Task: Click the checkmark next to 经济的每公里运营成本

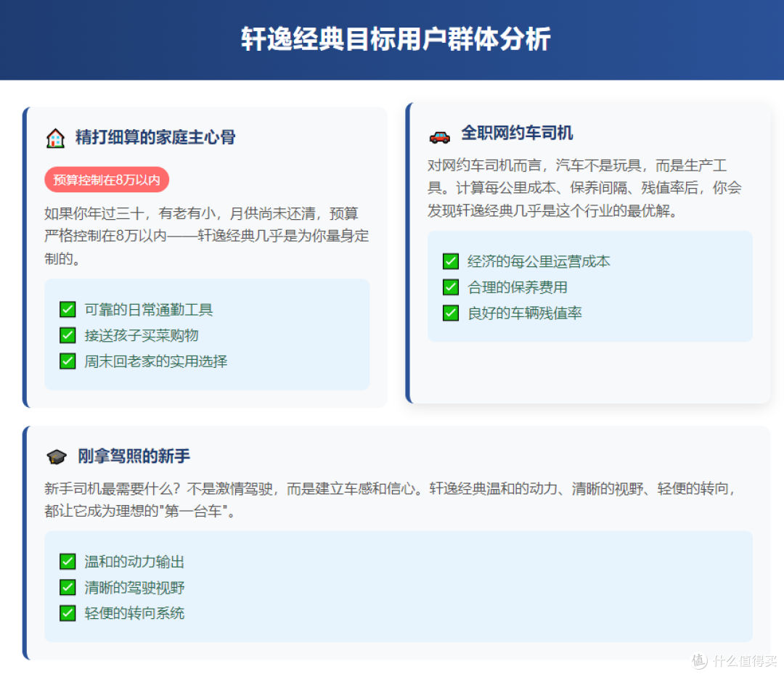Action: pos(451,261)
